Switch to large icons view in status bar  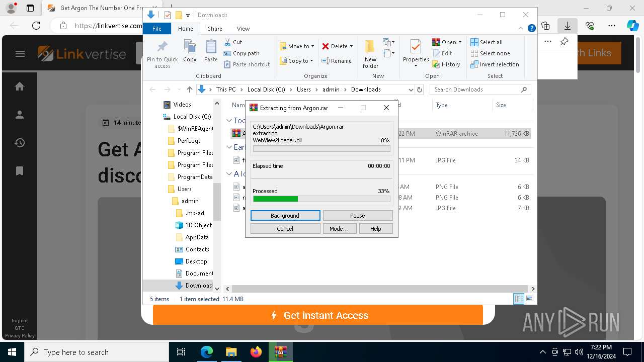click(529, 299)
